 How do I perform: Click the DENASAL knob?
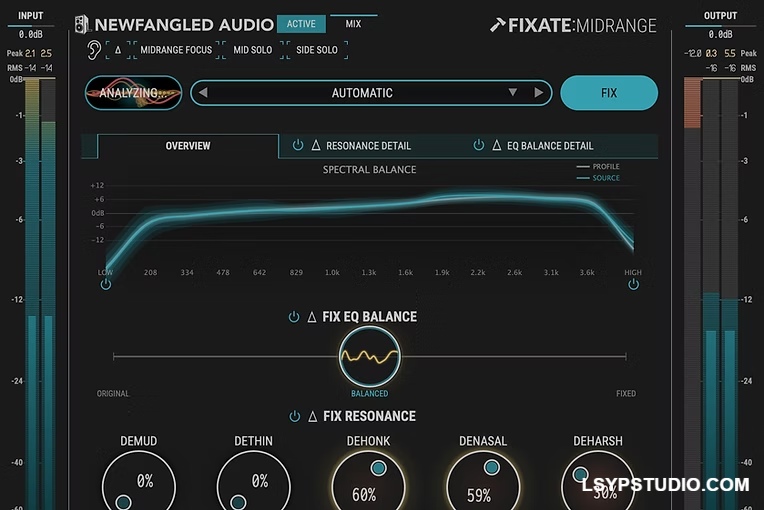[483, 481]
